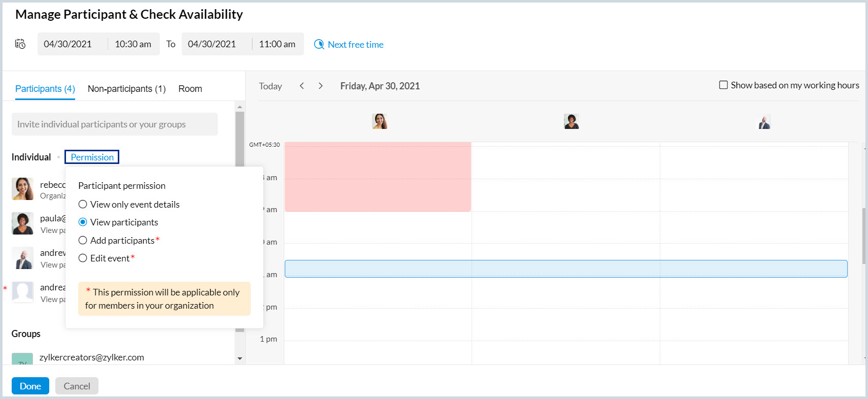Click the invite participants input field
This screenshot has width=868, height=399.
(x=115, y=124)
